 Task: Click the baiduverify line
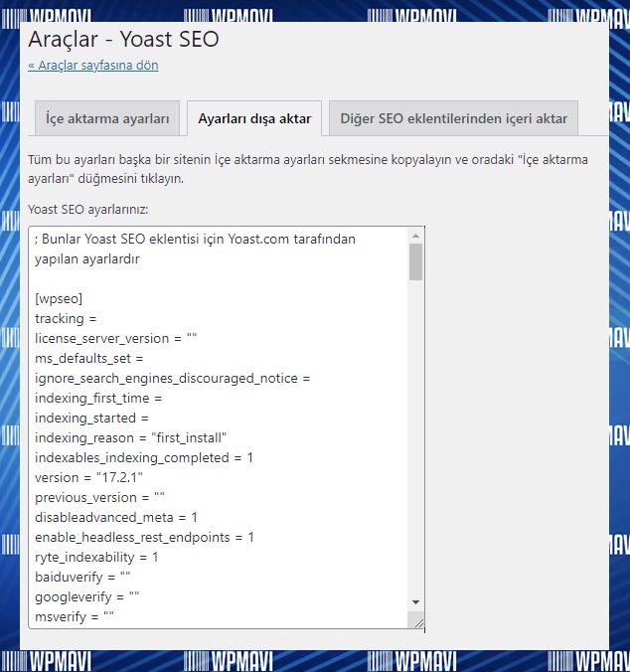pyautogui.click(x=82, y=577)
